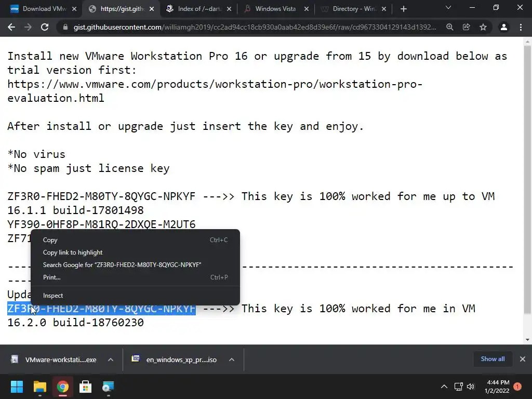The image size is (532, 399).
Task: Restore down the Chrome window
Action: click(496, 7)
